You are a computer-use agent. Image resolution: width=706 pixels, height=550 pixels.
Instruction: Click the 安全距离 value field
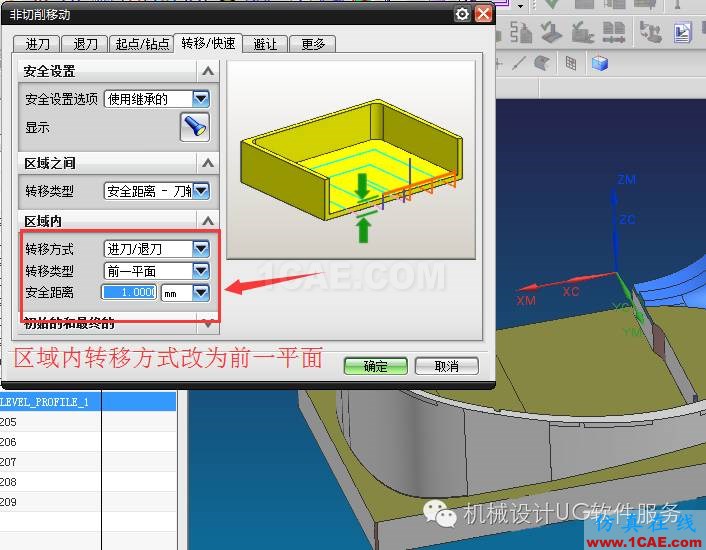[129, 293]
